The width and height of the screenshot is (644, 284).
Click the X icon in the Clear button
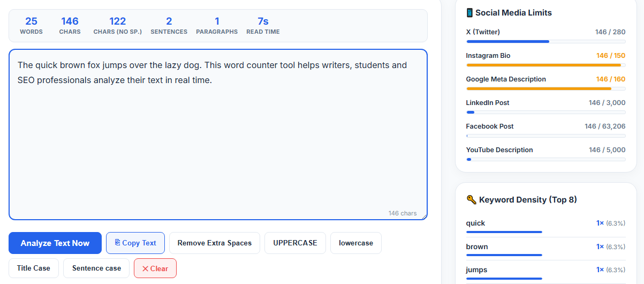(145, 268)
